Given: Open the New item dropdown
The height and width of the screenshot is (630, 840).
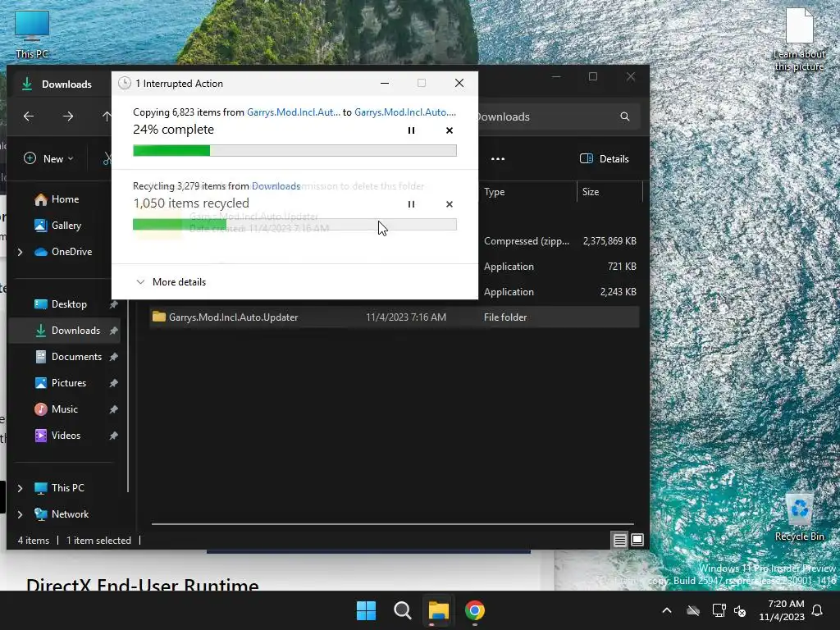Looking at the screenshot, I should [x=48, y=158].
